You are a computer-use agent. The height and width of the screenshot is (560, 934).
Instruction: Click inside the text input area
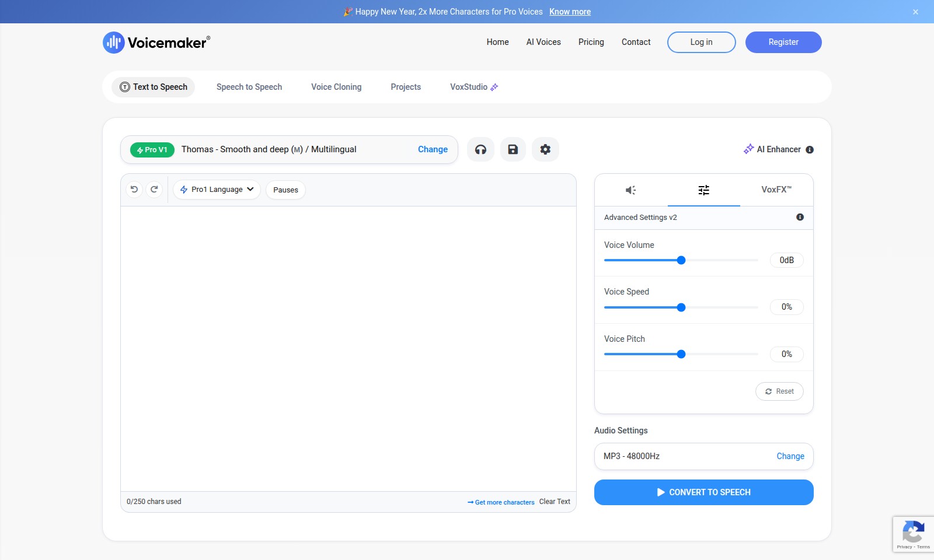[x=348, y=348]
